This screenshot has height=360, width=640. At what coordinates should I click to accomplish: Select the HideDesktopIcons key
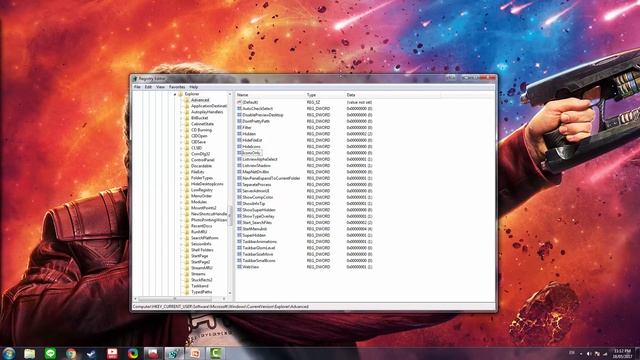207,184
